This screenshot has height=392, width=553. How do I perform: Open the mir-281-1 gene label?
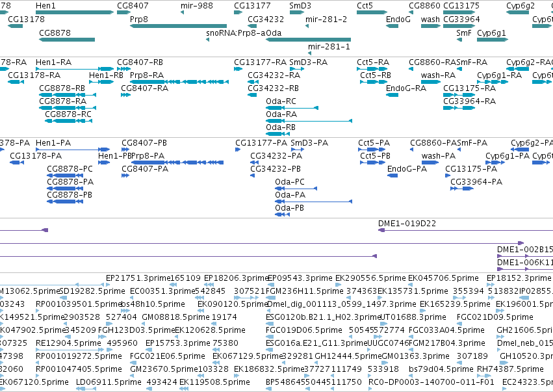329,47
